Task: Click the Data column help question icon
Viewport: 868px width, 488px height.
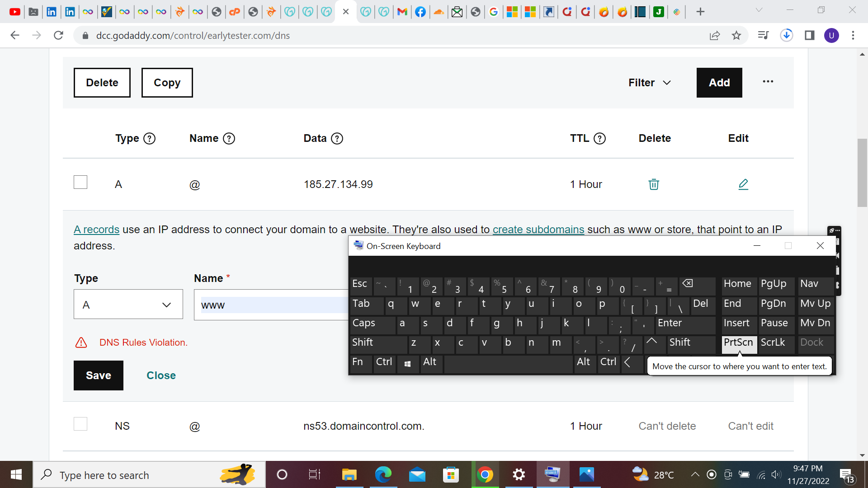Action: 337,139
